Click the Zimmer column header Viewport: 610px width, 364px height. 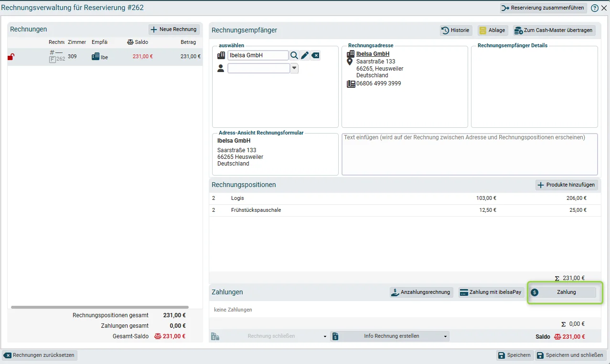click(x=77, y=42)
